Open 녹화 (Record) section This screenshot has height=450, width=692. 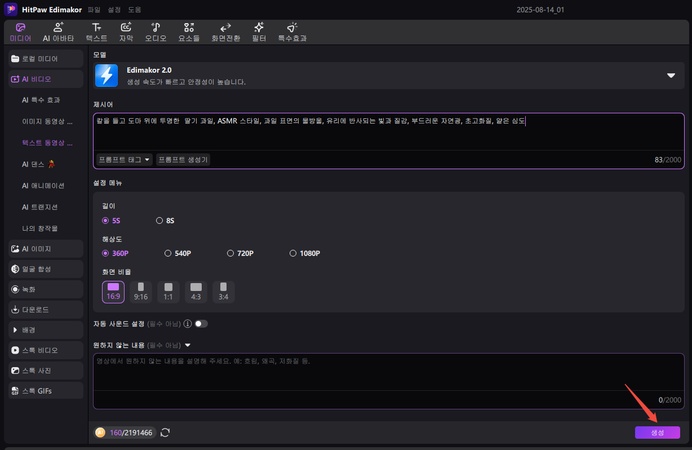point(45,289)
